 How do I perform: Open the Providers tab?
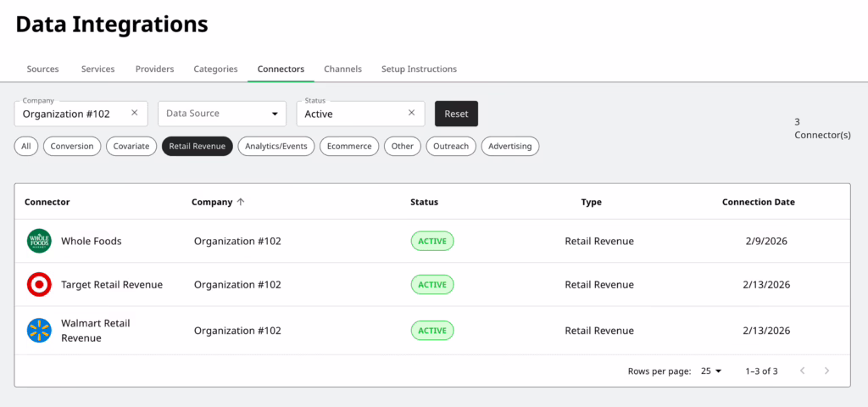click(x=154, y=70)
